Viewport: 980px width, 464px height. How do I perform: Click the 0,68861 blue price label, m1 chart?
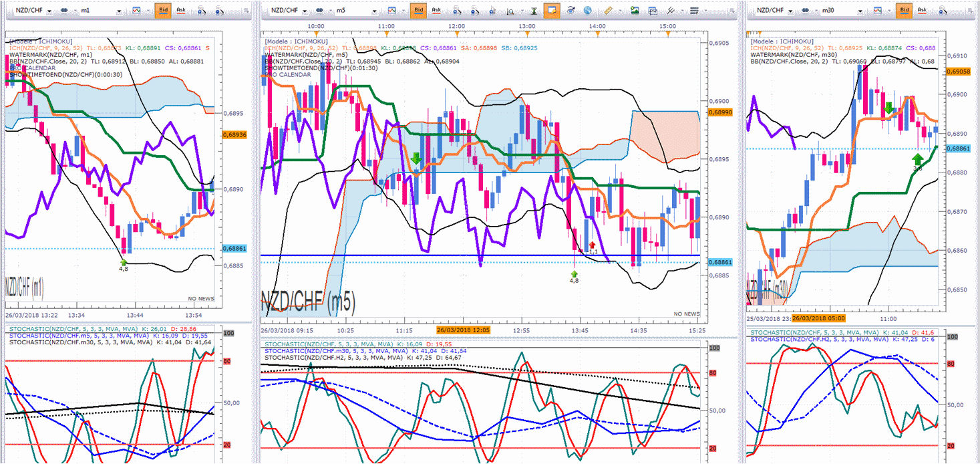pyautogui.click(x=233, y=248)
